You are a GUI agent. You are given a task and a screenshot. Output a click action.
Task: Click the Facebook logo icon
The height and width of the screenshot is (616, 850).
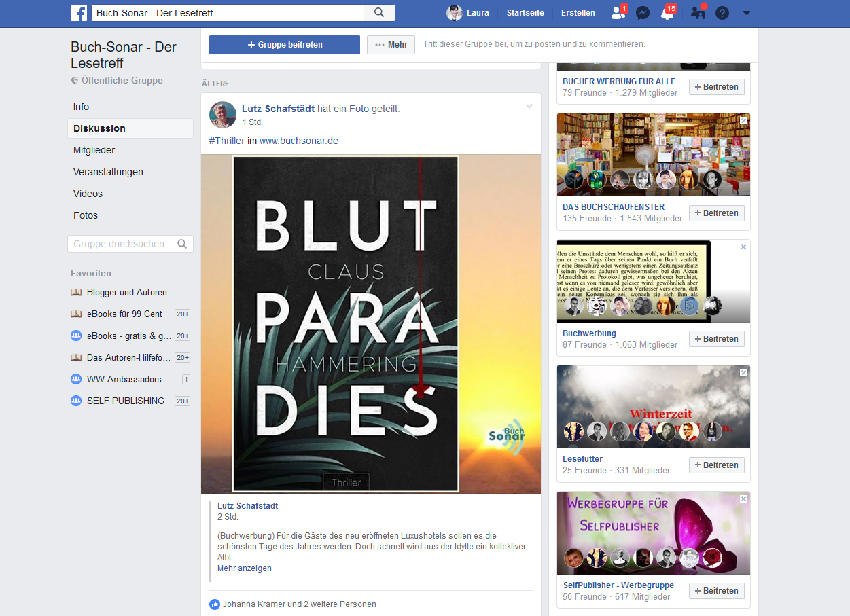click(78, 12)
